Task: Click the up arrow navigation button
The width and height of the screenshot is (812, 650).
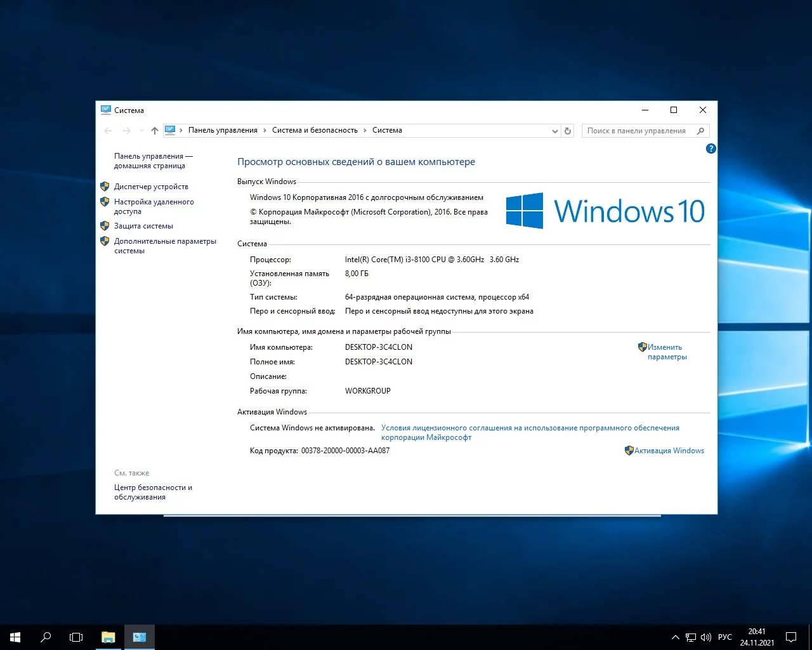Action: click(x=155, y=131)
